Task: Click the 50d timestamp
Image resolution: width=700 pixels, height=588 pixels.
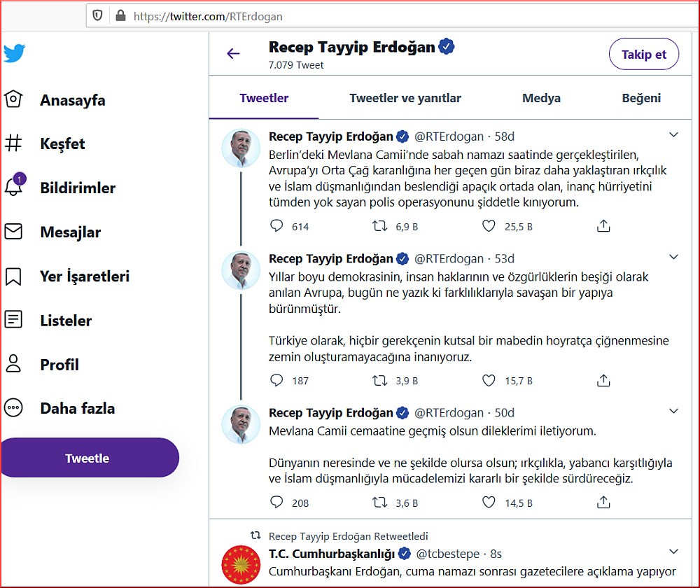Action: (505, 412)
